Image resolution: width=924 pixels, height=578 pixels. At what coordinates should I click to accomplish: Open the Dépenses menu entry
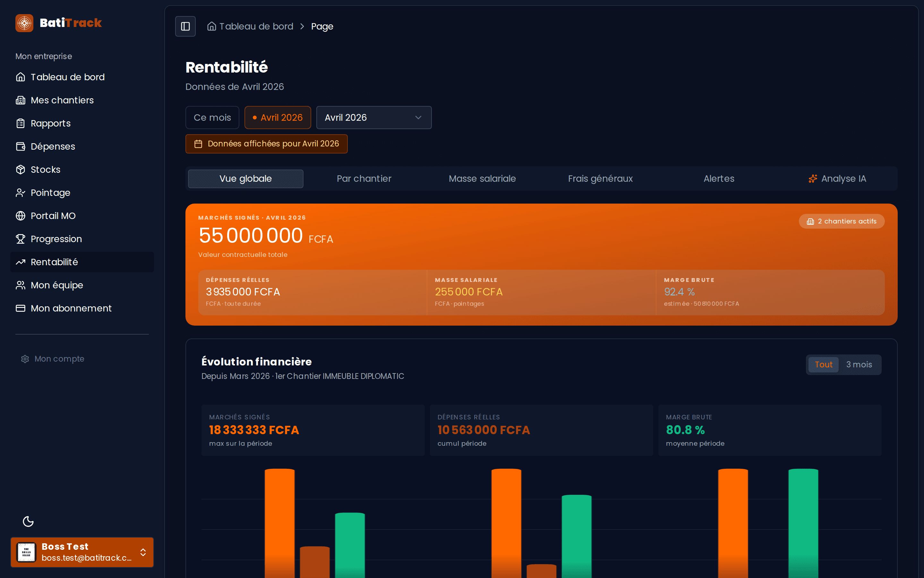82,146
